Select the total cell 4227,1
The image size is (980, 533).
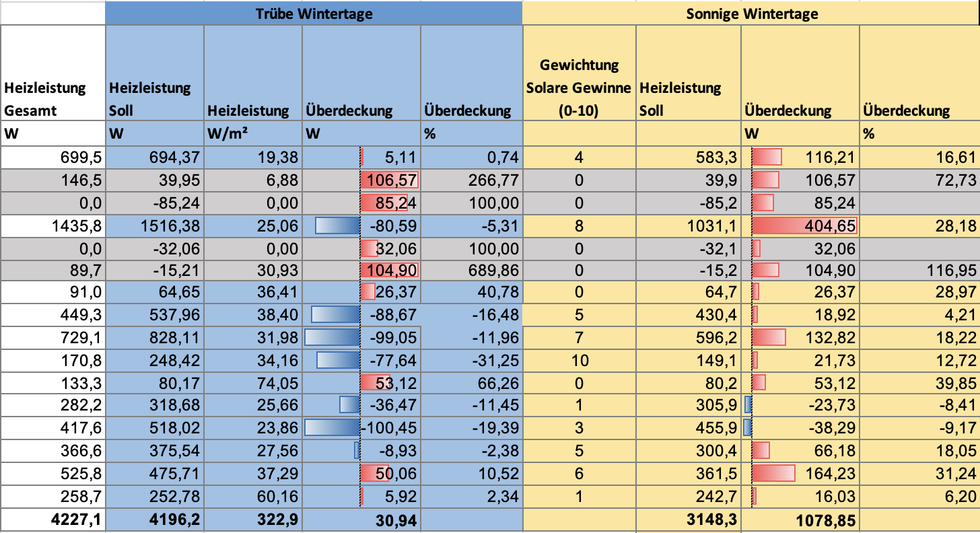coord(53,520)
